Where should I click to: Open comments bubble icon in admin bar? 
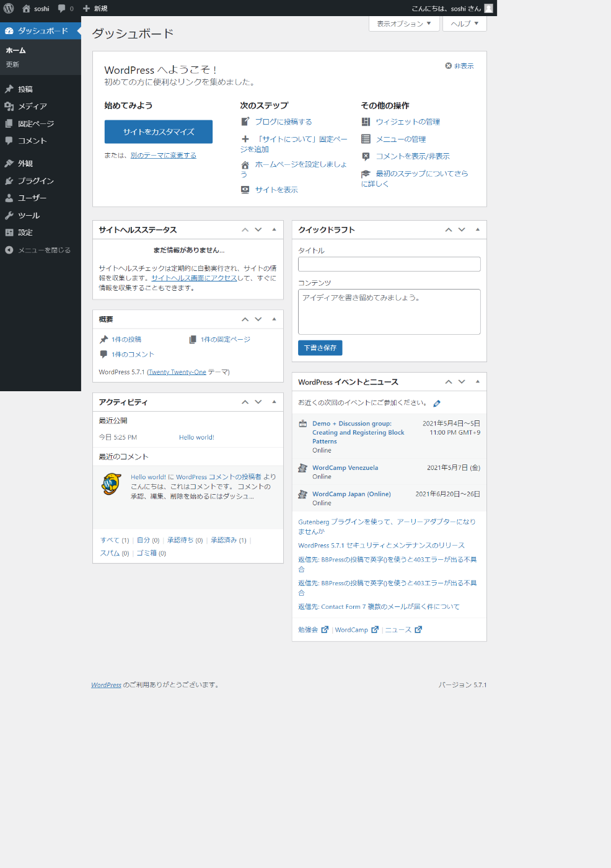coord(61,9)
